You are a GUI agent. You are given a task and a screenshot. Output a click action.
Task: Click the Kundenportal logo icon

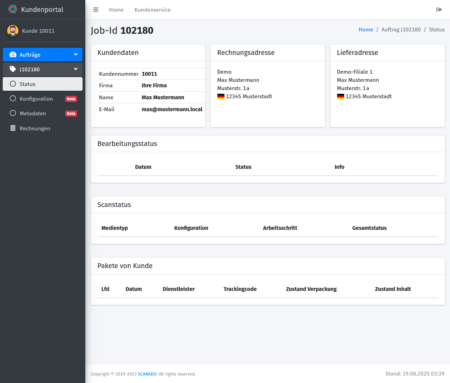[13, 9]
